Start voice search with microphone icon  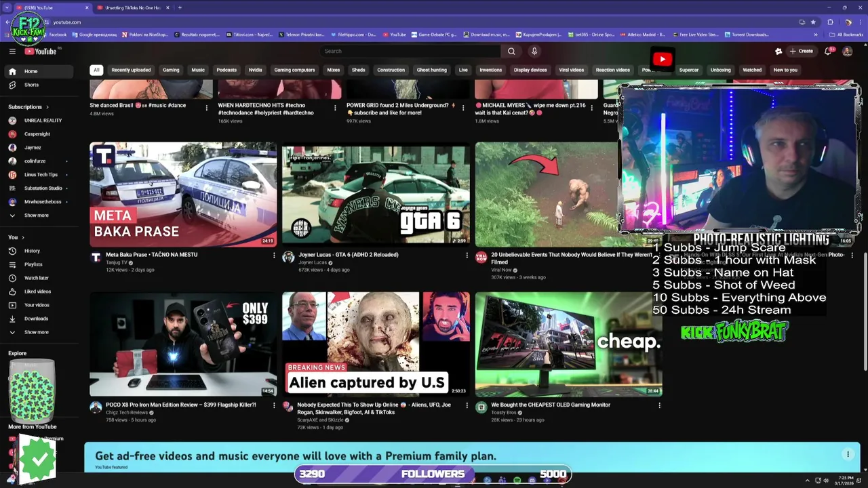[534, 51]
